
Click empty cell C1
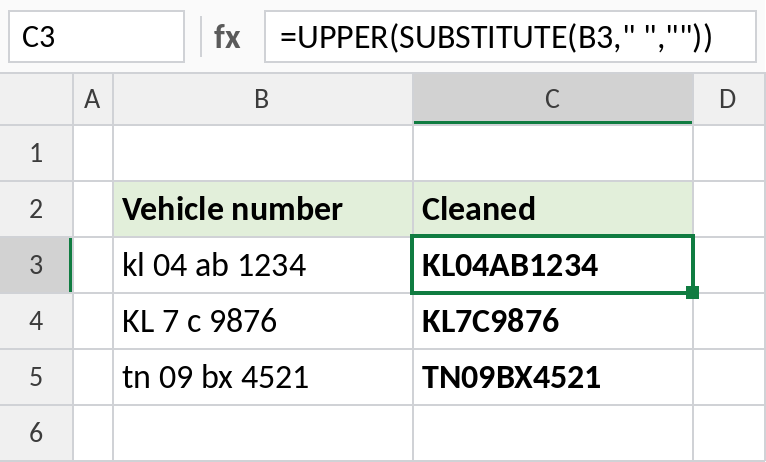(553, 153)
